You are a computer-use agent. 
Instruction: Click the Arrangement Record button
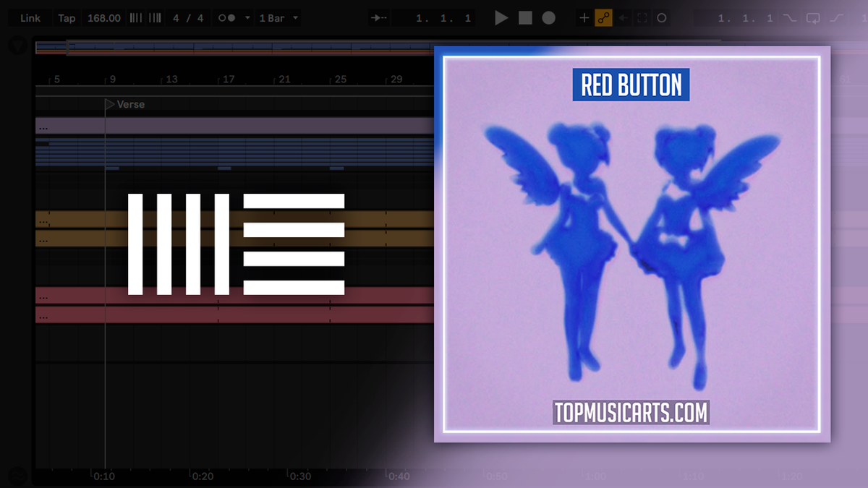(549, 18)
